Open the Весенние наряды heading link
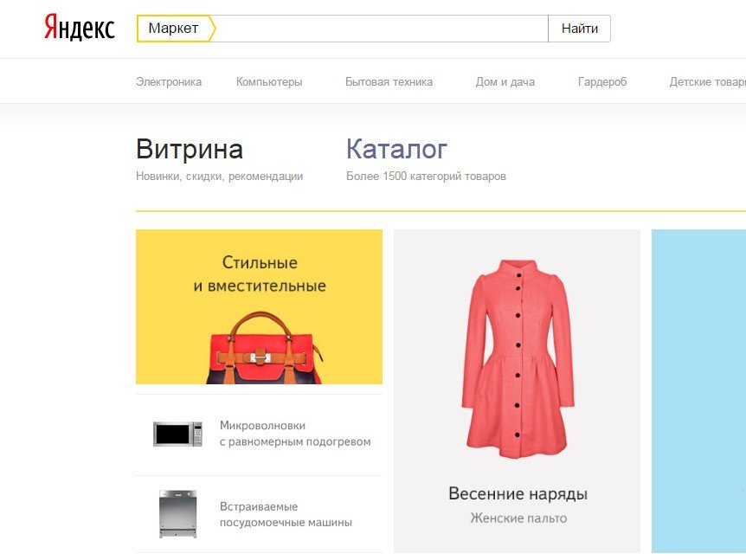Screen dimensions: 746x560 (x=518, y=493)
